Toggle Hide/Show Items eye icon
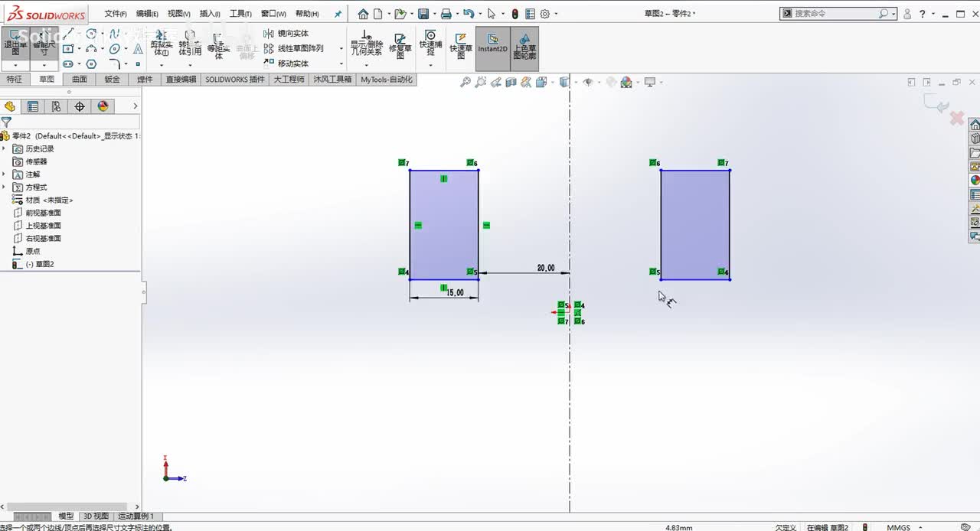 coord(587,82)
